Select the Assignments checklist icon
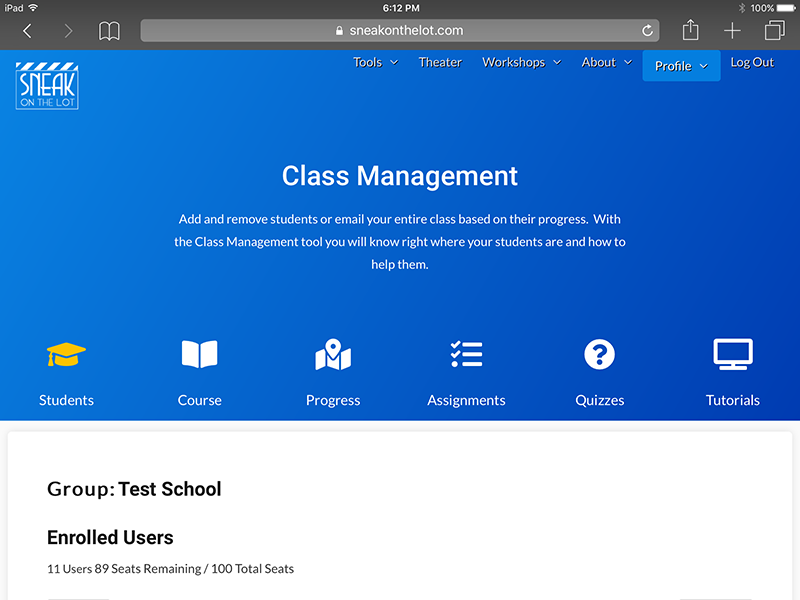 pyautogui.click(x=466, y=354)
